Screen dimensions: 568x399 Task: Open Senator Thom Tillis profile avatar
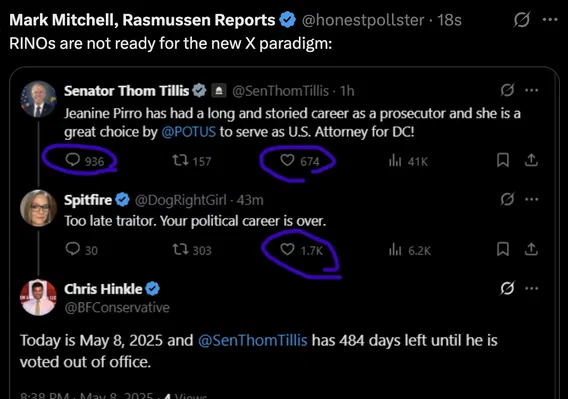click(x=38, y=99)
